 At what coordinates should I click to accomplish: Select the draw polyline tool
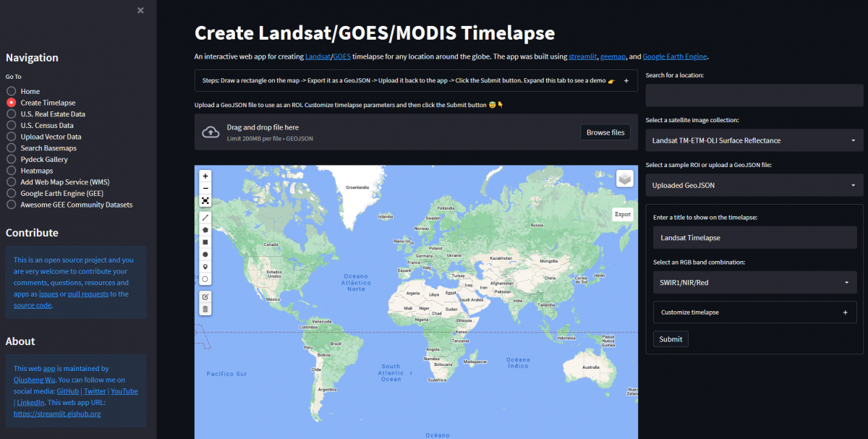(205, 218)
